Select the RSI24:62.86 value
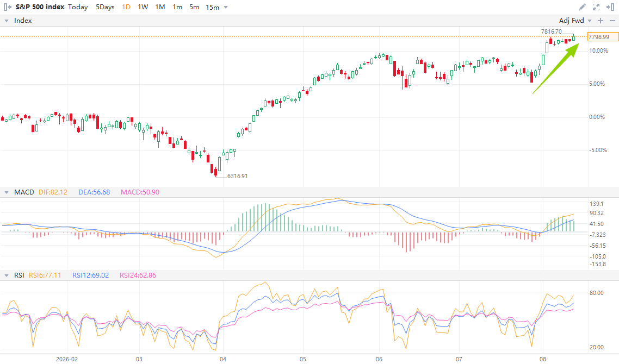Image resolution: width=619 pixels, height=364 pixels. tap(138, 275)
